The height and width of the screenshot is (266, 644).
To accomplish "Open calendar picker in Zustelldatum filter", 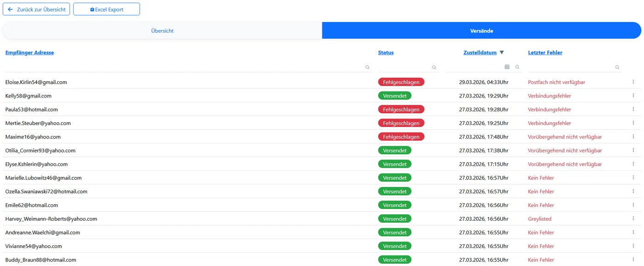I will [x=507, y=67].
